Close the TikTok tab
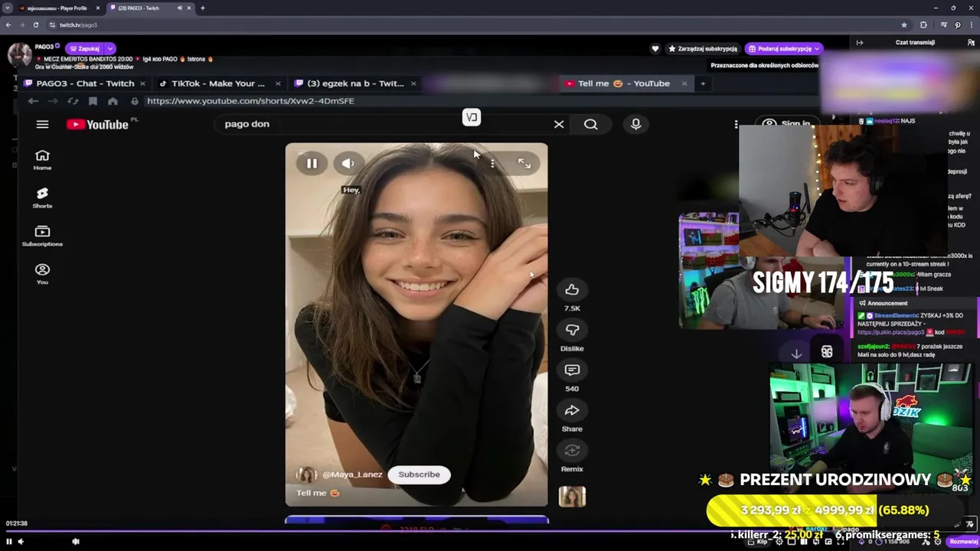980x551 pixels. tap(278, 83)
